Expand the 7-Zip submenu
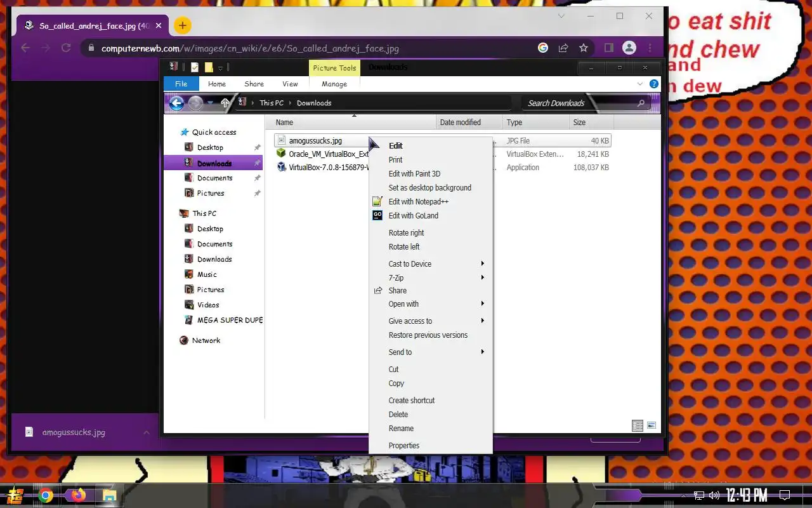812x508 pixels. 431,278
